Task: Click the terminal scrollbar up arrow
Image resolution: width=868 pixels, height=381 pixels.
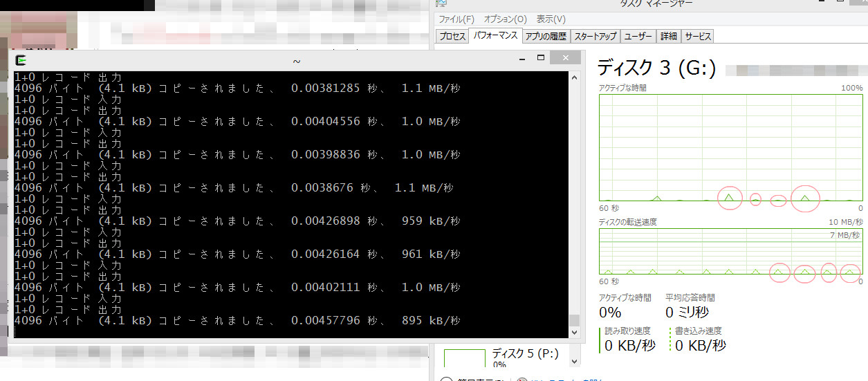Action: (574, 77)
